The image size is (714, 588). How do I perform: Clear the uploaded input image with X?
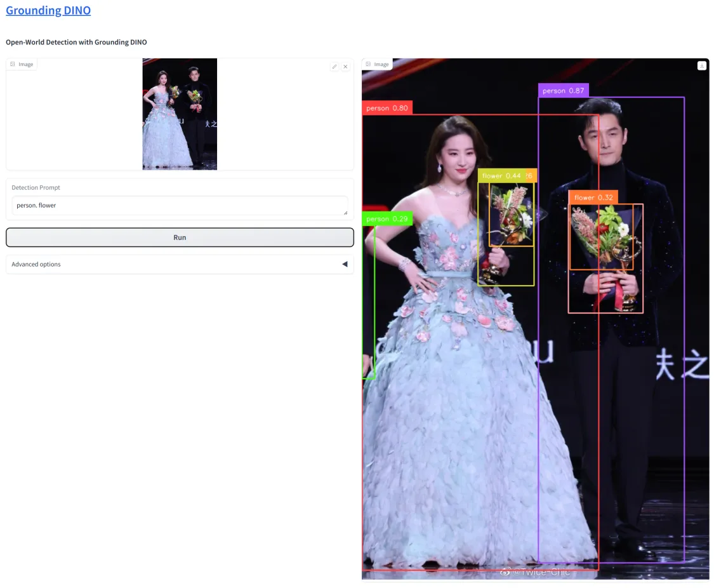click(345, 67)
